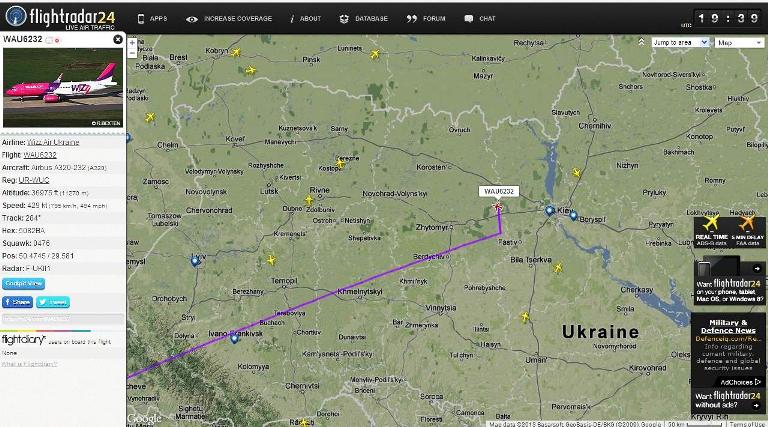Click the Wizz Air Ukraine airline link
Screen dimensions: 768x427
(53, 142)
